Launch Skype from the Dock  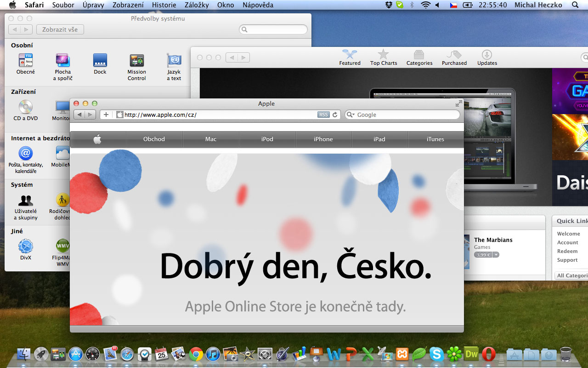pos(437,354)
